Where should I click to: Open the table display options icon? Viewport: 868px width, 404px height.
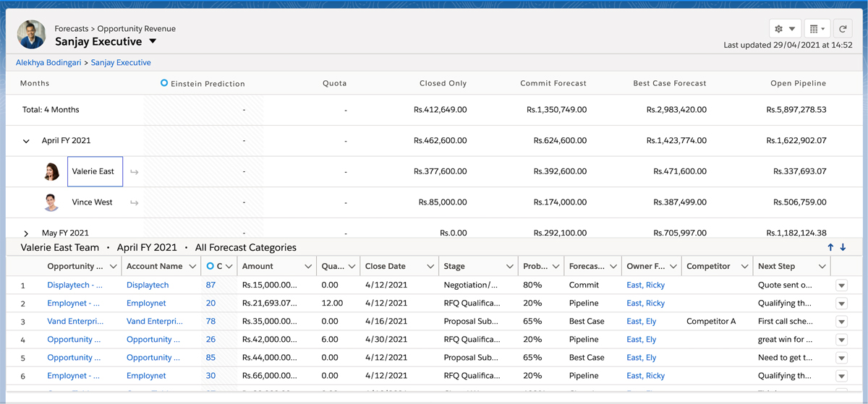point(817,29)
